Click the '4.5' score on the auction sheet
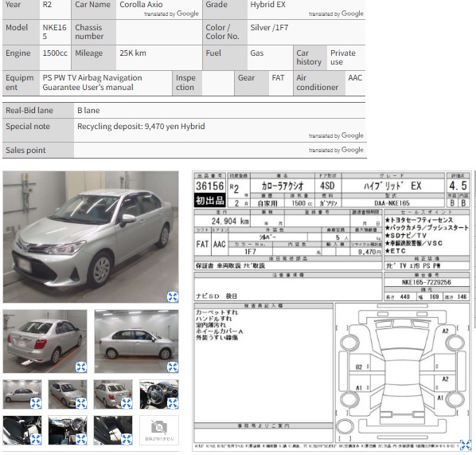This screenshot has width=476, height=455. click(458, 186)
